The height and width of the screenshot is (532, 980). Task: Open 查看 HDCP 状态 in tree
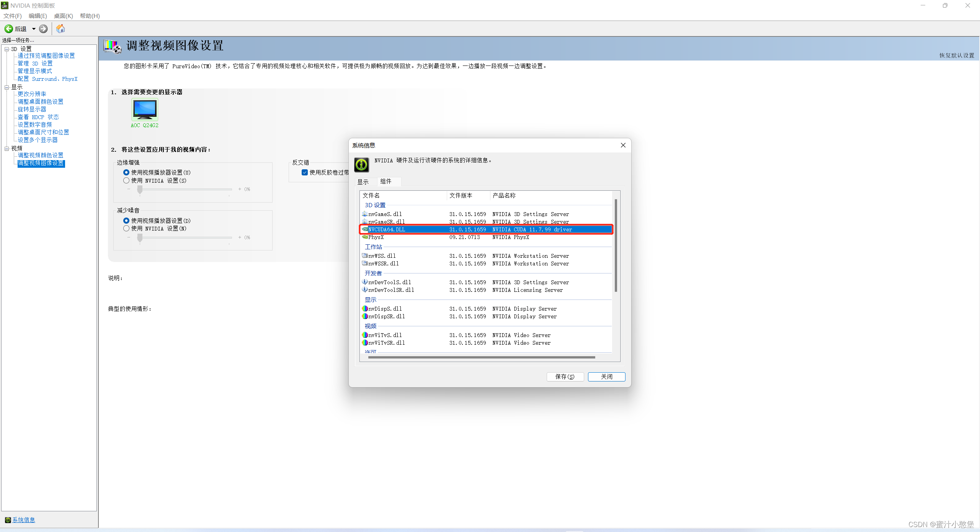point(38,117)
